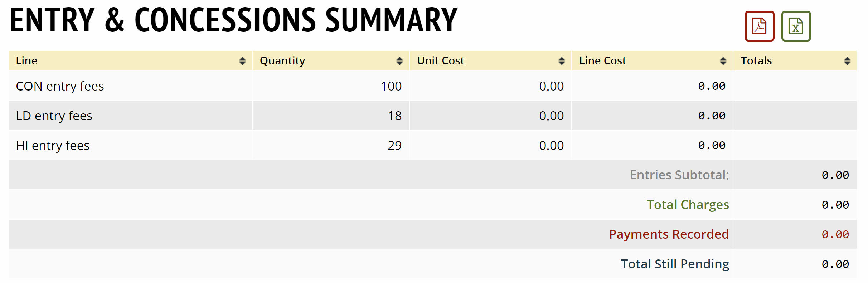868x283 pixels.
Task: Click CON entry fees quantity 100
Action: pos(391,86)
